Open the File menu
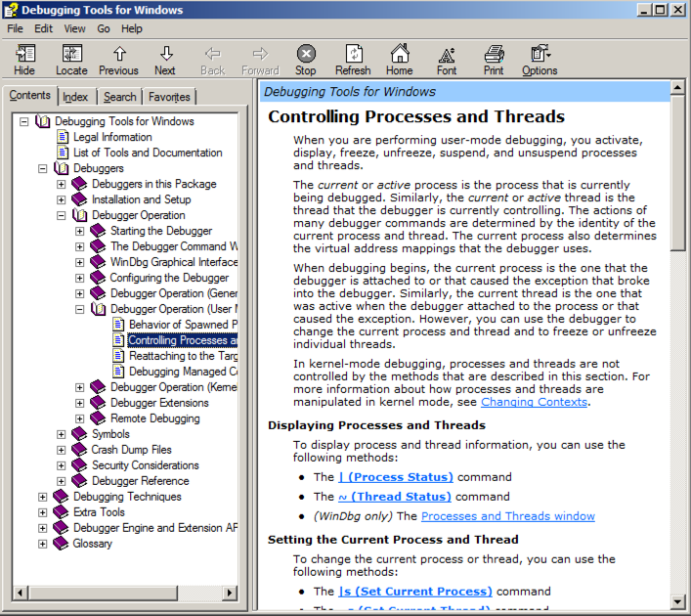Screen dimensions: 691x616 15,28
